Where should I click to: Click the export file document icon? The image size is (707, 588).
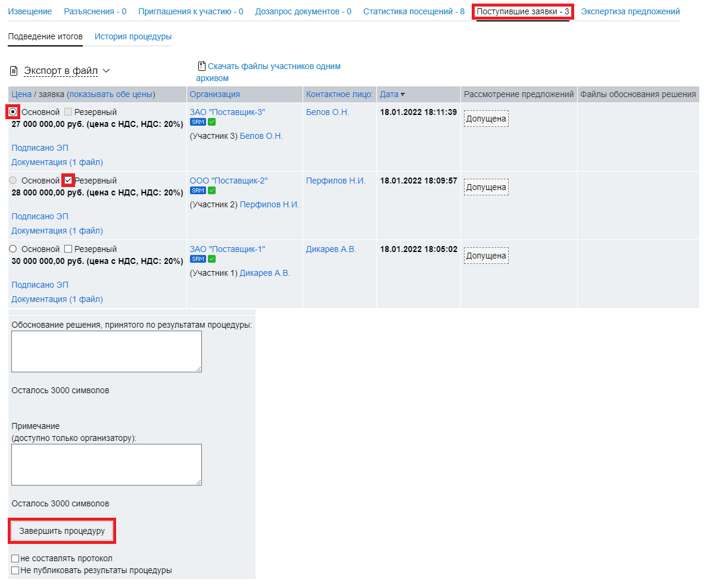pyautogui.click(x=14, y=71)
